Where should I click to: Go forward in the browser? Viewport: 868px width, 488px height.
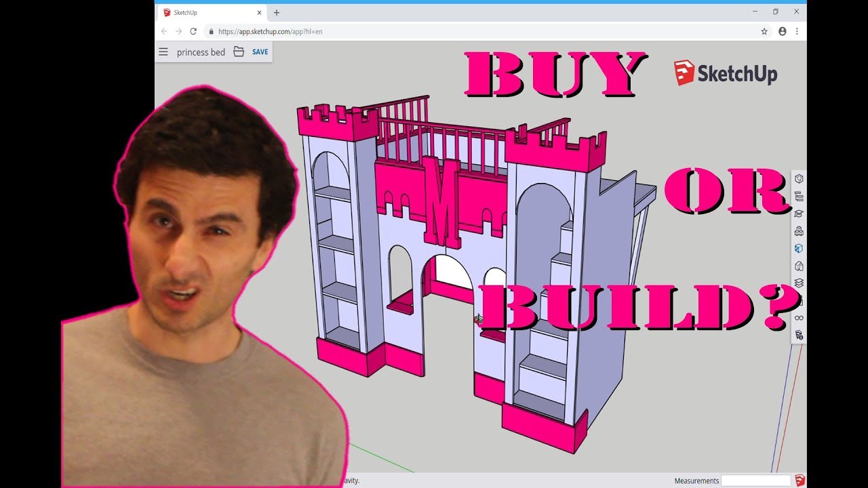click(x=178, y=31)
